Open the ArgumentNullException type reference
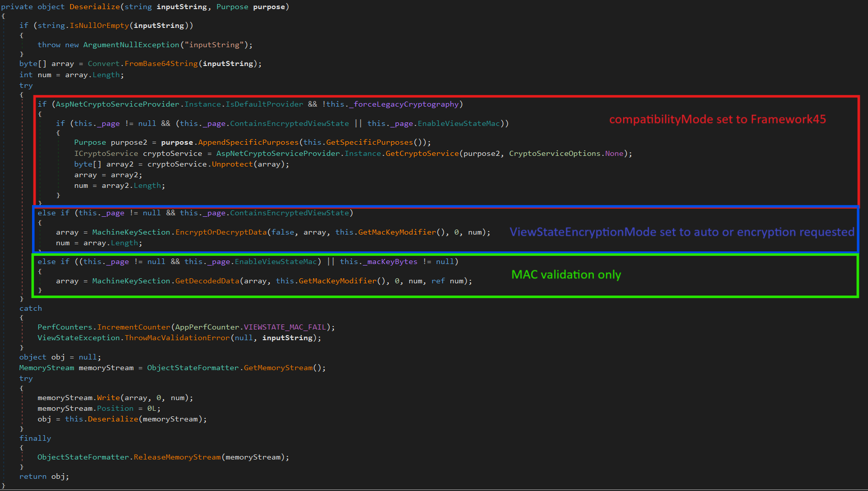 [x=131, y=45]
